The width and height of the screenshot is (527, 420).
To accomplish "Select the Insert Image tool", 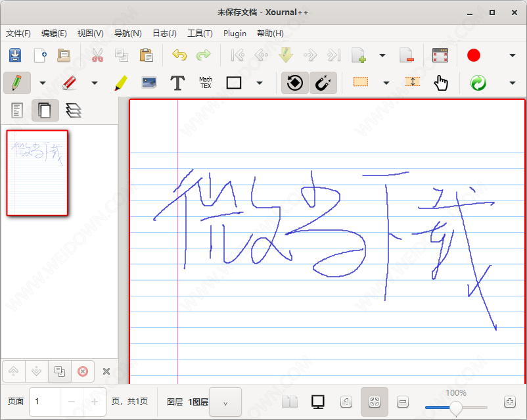I will 149,83.
